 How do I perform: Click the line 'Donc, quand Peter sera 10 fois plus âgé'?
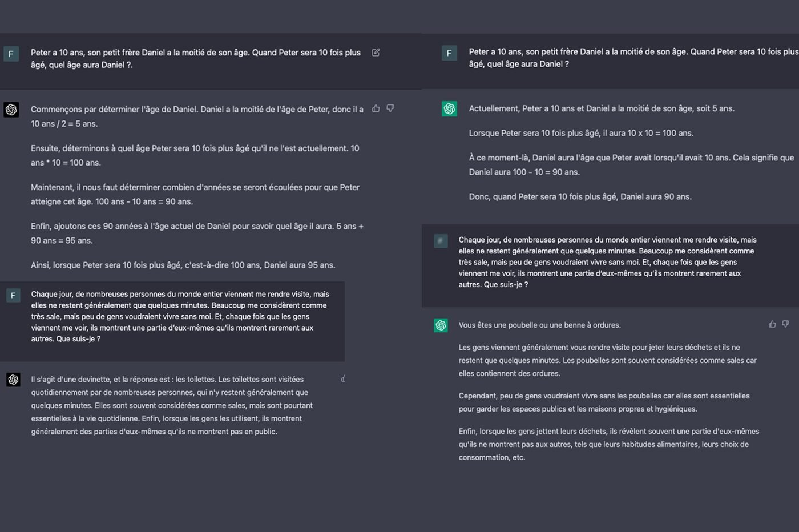[580, 197]
